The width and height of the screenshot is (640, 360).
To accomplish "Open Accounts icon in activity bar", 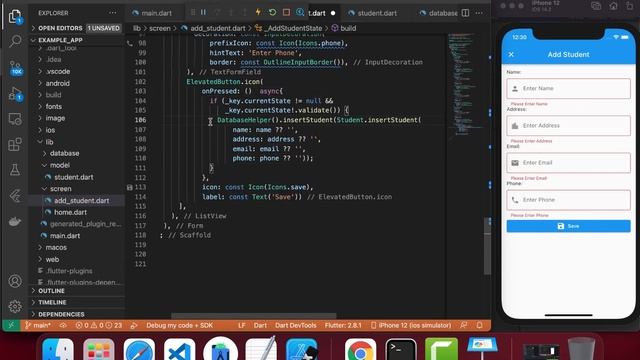I will (15, 281).
